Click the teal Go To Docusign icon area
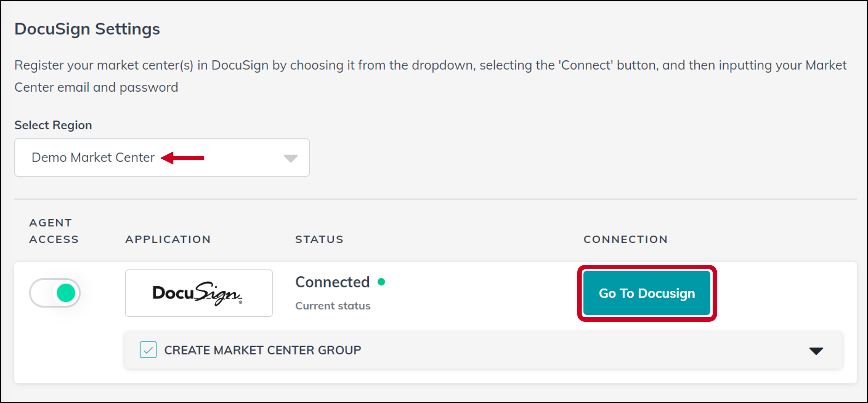 pos(646,293)
